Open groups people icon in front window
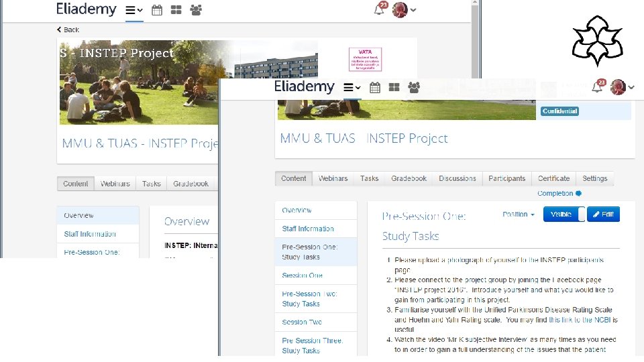 click(x=414, y=87)
